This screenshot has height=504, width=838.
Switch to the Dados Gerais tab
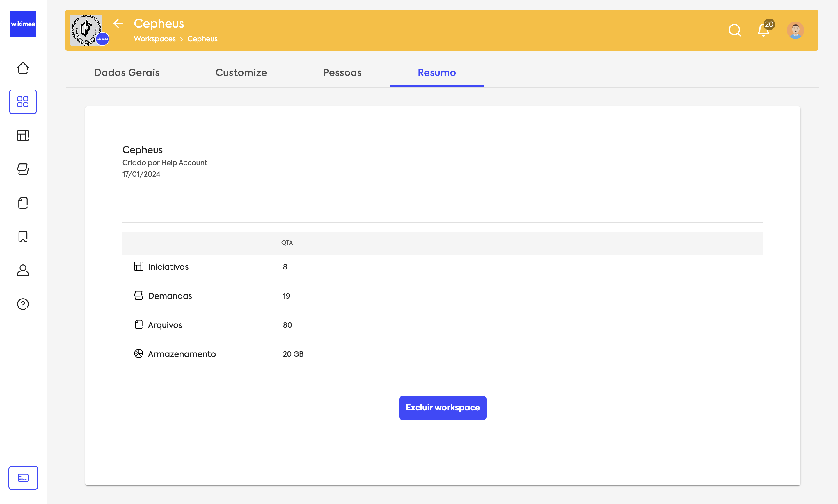(127, 72)
